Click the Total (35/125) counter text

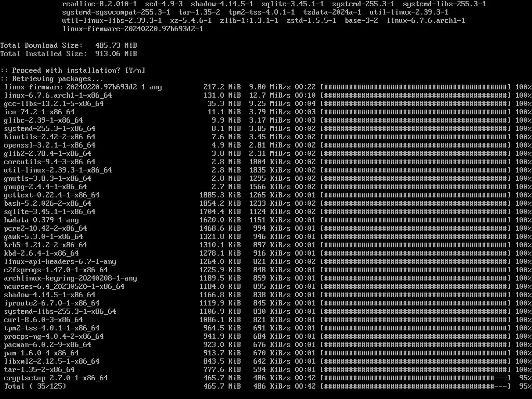[x=35, y=387]
